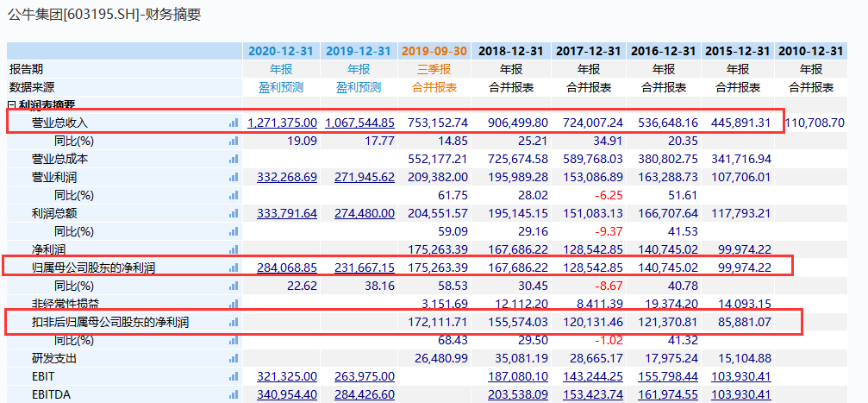Screen dimensions: 868x403
Task: Open net profit link 231,667.15
Action: (365, 268)
